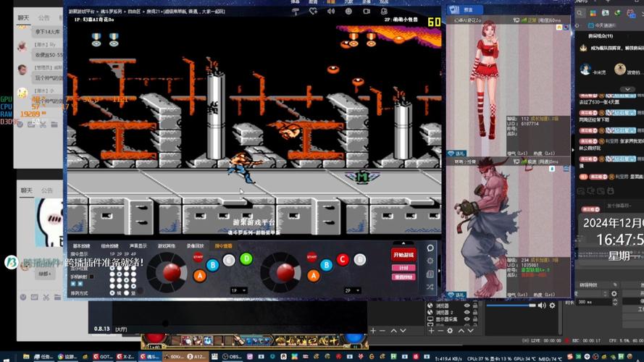Click the heart-plus favorite icon above game
Screen dimensions: 644x362
(x=314, y=12)
